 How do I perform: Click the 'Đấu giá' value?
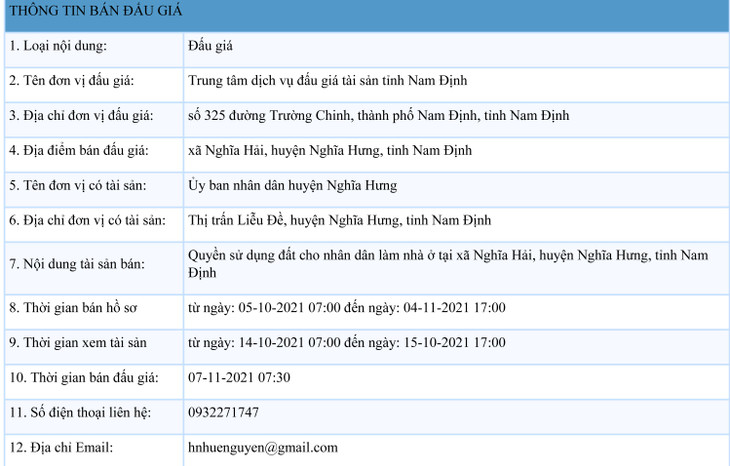(210, 47)
